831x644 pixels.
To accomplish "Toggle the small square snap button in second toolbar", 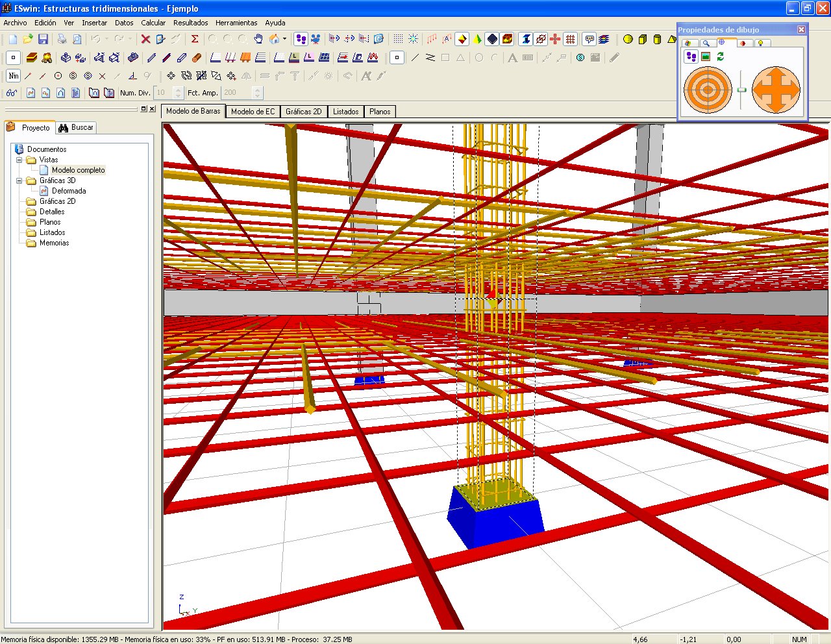I will click(13, 58).
